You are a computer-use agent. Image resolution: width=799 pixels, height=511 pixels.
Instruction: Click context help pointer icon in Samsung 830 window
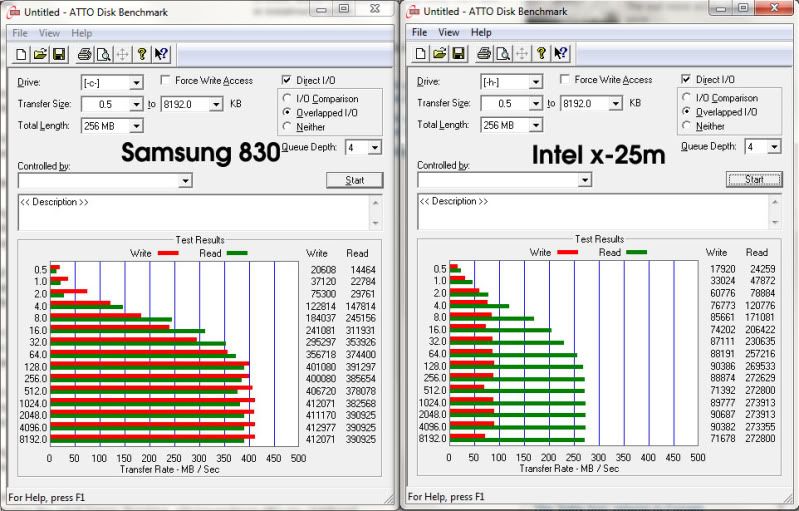pyautogui.click(x=161, y=54)
